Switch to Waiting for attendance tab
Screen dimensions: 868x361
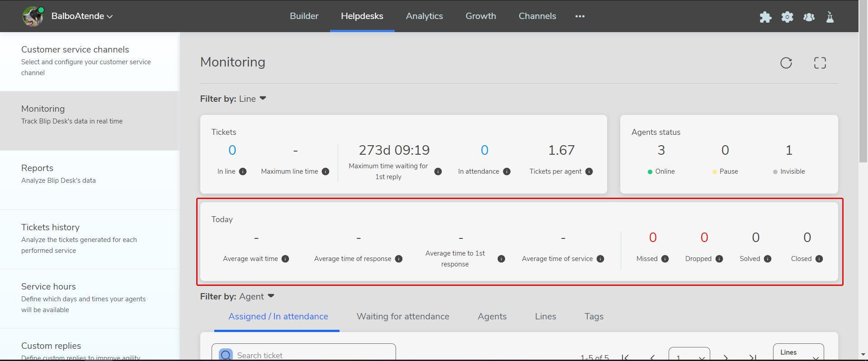(403, 317)
